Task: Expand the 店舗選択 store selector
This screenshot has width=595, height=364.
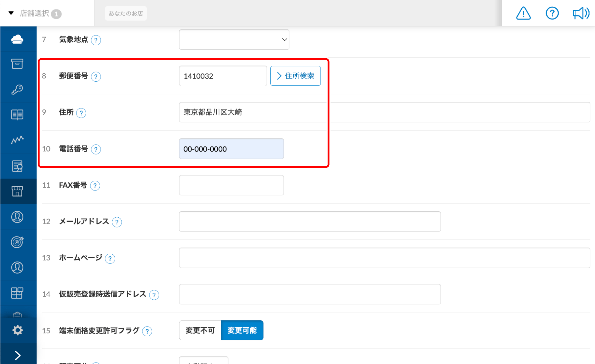Action: [34, 13]
